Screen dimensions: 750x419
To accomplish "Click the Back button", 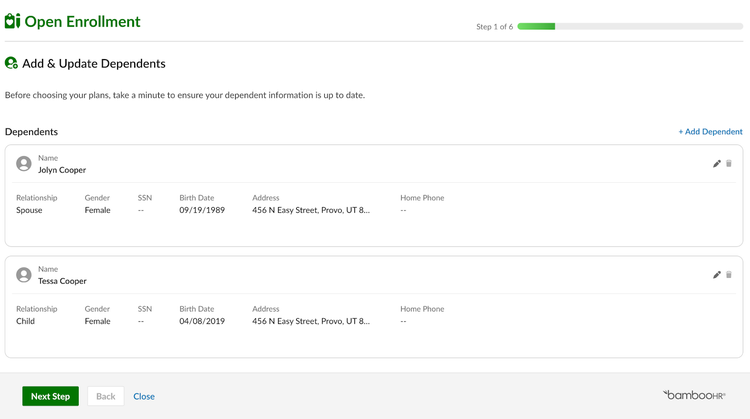I will pyautogui.click(x=106, y=396).
